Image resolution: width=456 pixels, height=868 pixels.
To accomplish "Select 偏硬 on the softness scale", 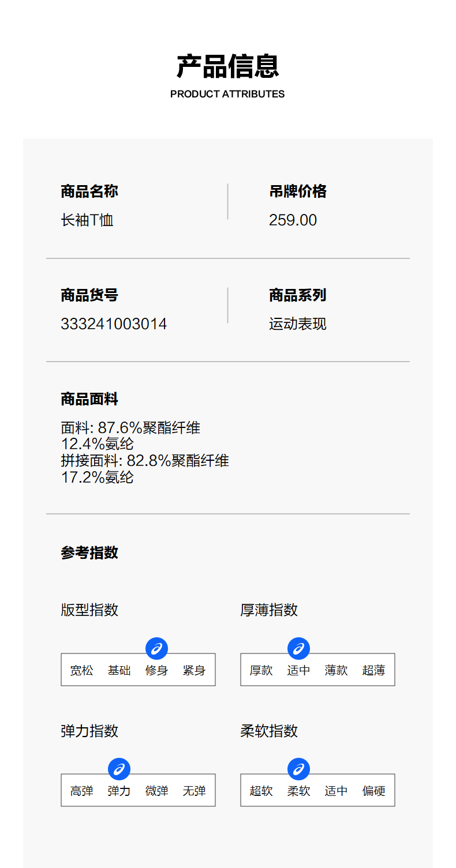I will pos(373,791).
